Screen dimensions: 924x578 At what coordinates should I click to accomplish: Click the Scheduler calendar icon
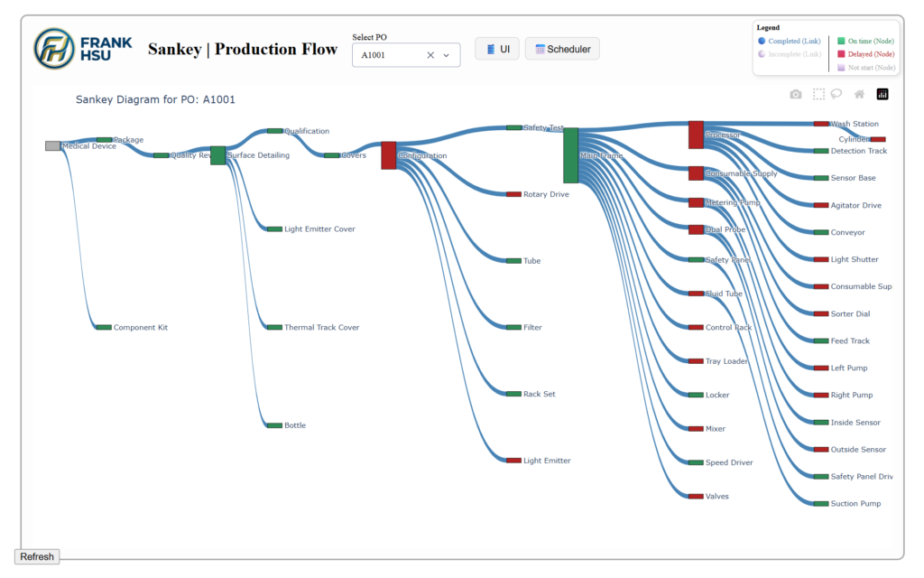click(540, 50)
